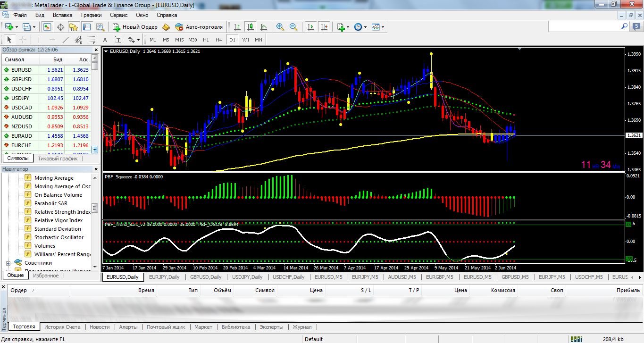The image size is (644, 343).
Task: Click the Новый Ордер button
Action: click(135, 27)
